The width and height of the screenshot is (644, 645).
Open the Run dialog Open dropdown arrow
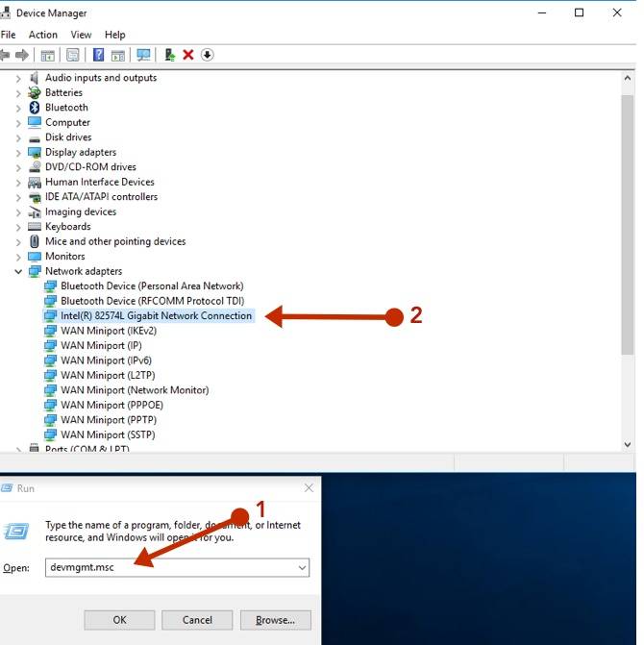(302, 568)
